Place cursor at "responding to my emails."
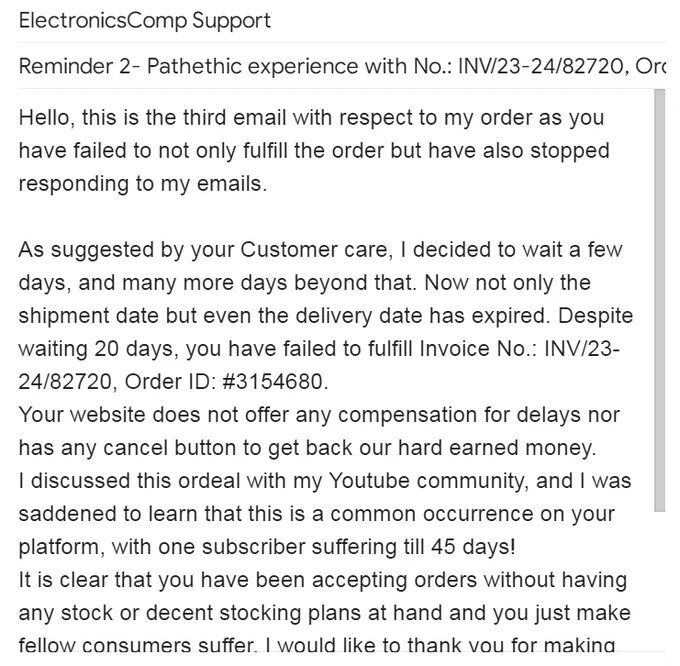 pos(143,184)
